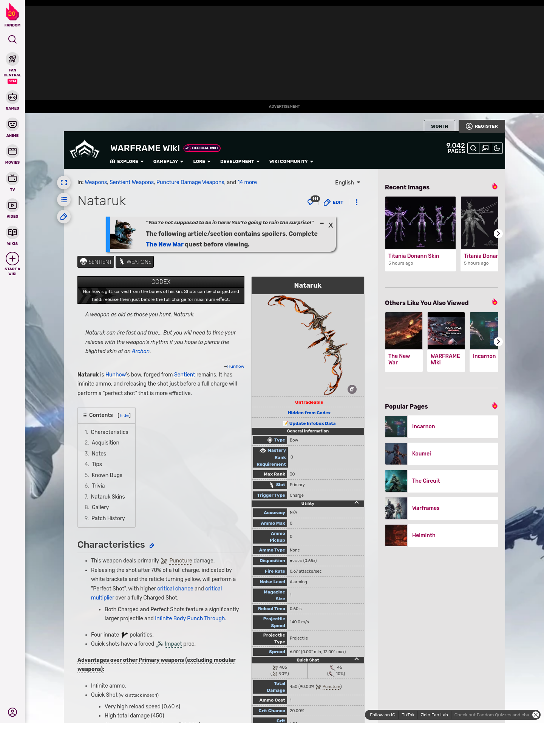Open The New War quest link

[165, 245]
